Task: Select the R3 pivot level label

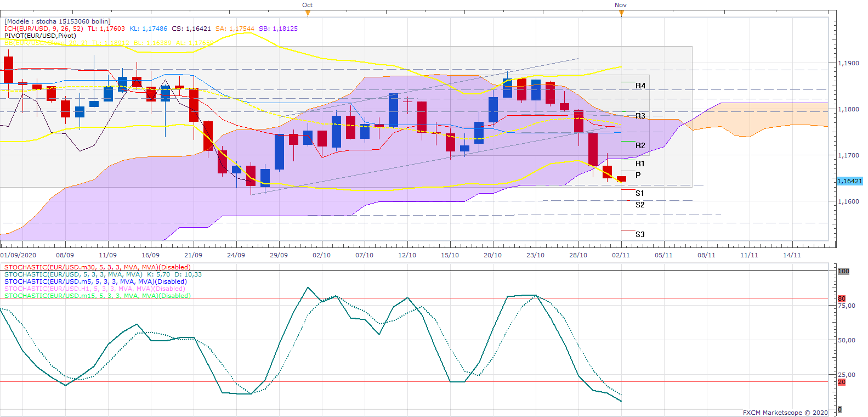Action: (640, 116)
